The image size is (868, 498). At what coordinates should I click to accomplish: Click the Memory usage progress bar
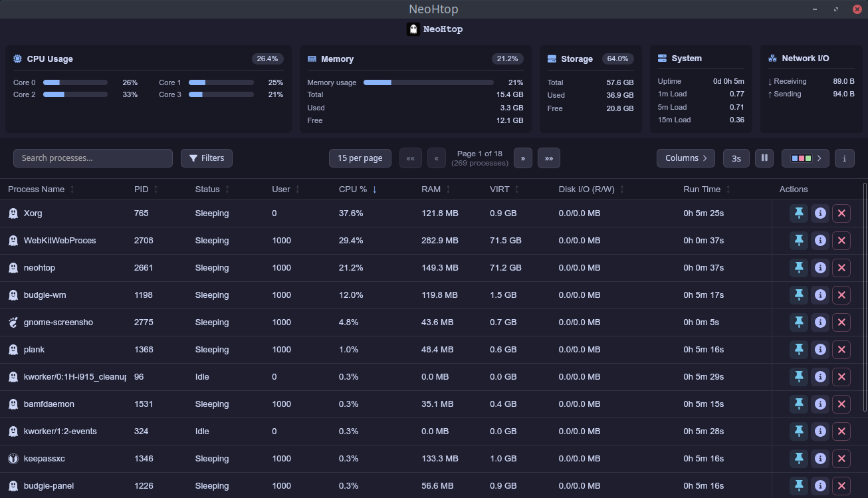click(429, 82)
